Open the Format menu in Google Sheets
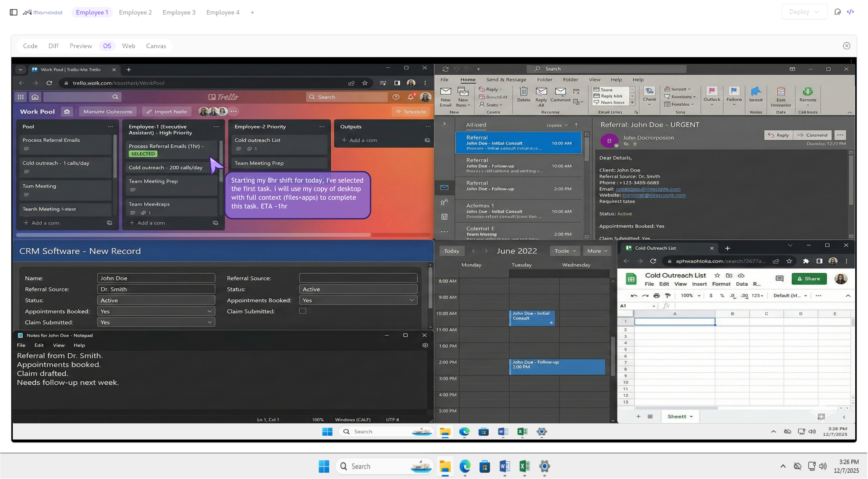This screenshot has height=479, width=868. (x=722, y=284)
